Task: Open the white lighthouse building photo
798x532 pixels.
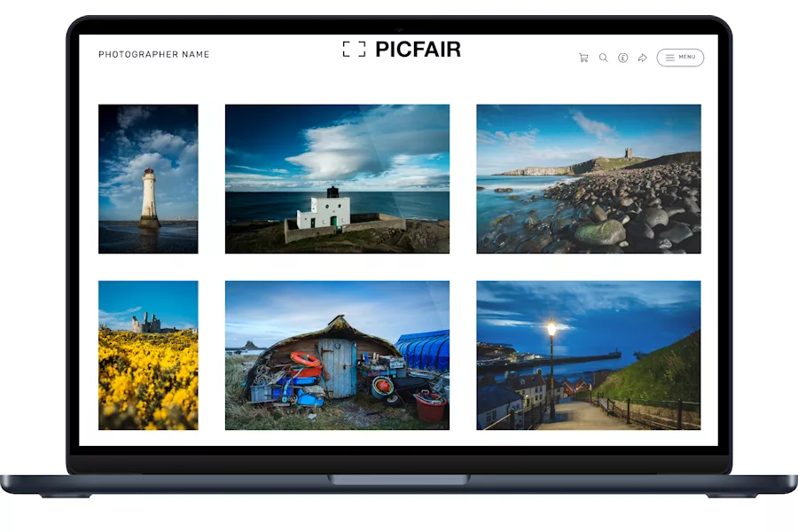Action: tap(337, 178)
